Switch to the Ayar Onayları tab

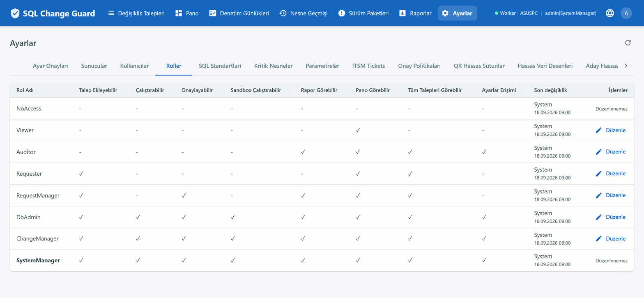point(51,66)
